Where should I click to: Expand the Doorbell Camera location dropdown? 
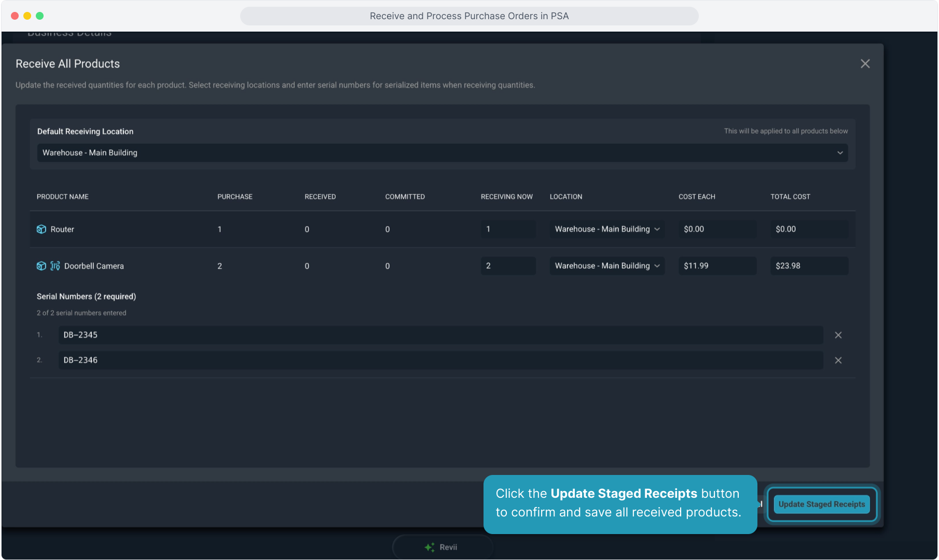607,266
